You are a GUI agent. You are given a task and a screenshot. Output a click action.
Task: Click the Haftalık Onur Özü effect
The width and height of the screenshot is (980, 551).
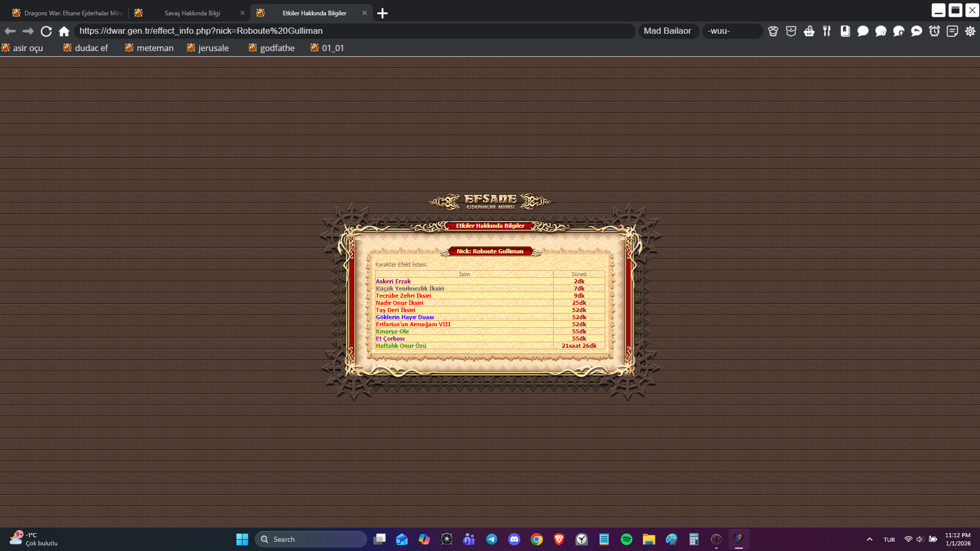pos(401,346)
